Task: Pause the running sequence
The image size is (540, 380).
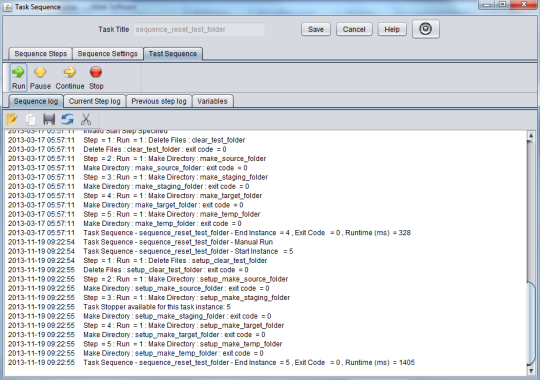Action: coord(40,78)
